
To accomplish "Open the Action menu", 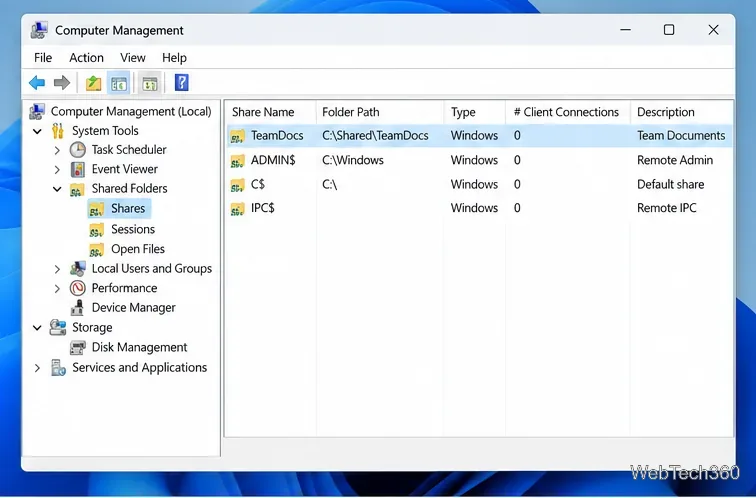I will point(86,58).
